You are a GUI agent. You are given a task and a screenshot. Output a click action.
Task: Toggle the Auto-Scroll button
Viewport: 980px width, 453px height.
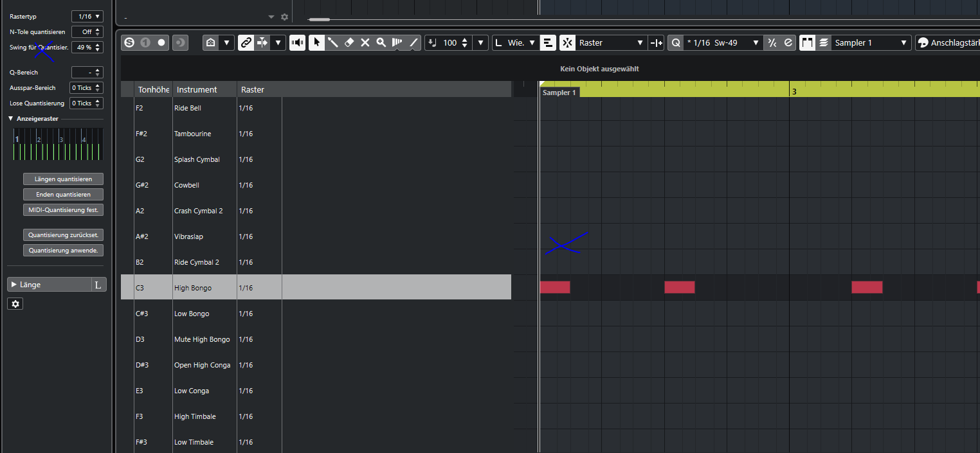pos(262,42)
